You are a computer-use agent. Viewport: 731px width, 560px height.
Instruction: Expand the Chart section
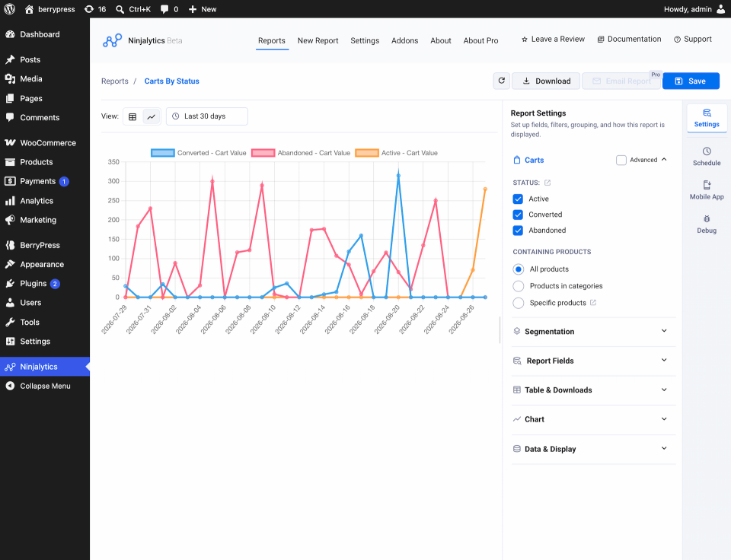pyautogui.click(x=593, y=419)
